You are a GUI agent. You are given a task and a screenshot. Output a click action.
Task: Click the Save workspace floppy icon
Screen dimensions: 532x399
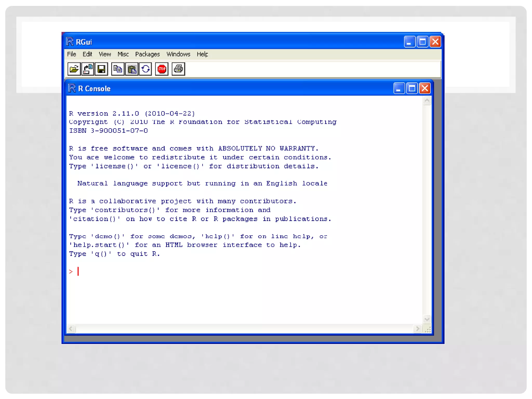(x=102, y=69)
